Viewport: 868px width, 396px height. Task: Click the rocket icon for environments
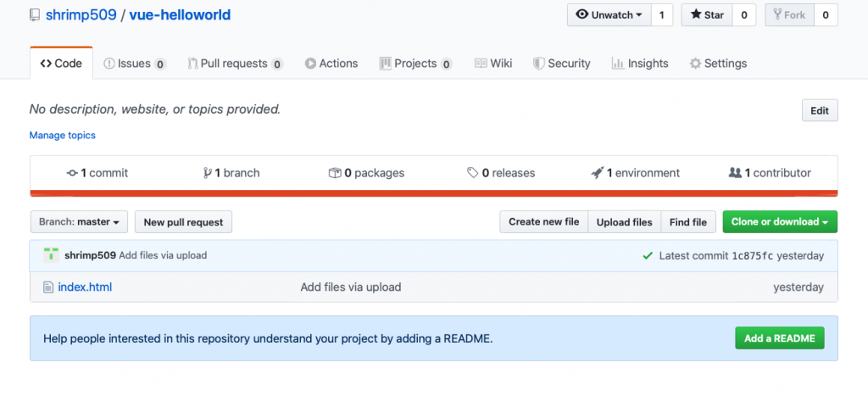pyautogui.click(x=597, y=173)
